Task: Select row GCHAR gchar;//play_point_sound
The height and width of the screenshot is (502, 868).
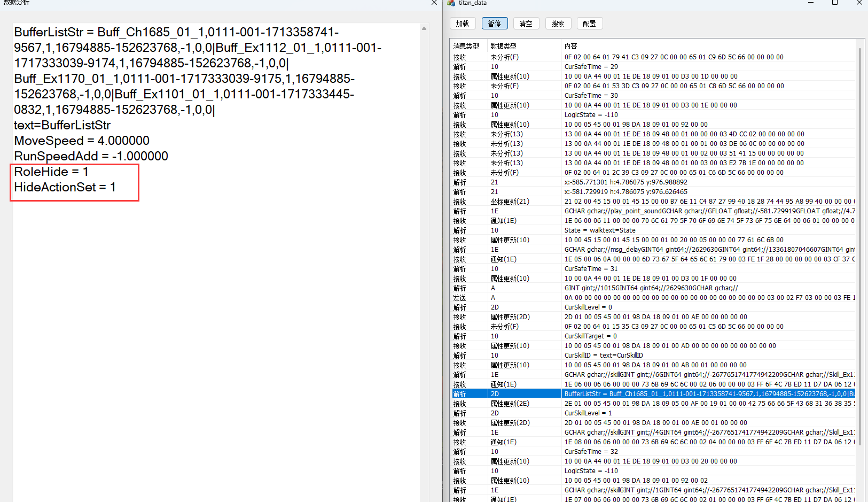Action: [x=654, y=211]
